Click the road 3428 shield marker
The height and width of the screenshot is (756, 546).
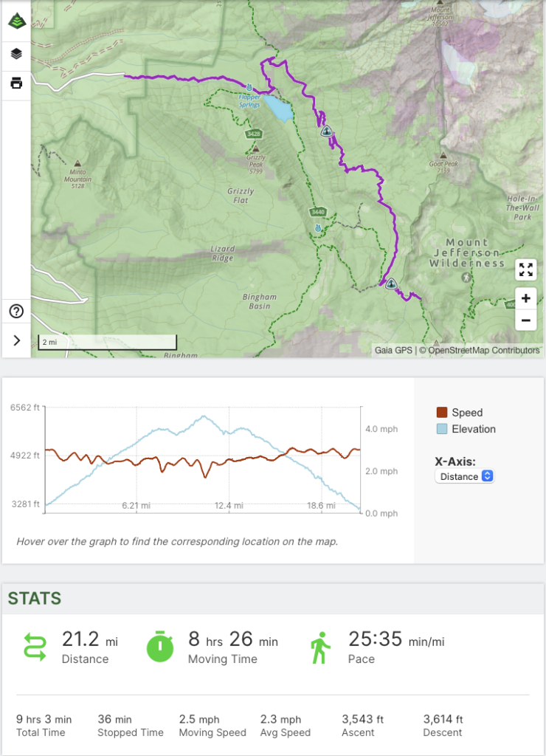(x=254, y=134)
